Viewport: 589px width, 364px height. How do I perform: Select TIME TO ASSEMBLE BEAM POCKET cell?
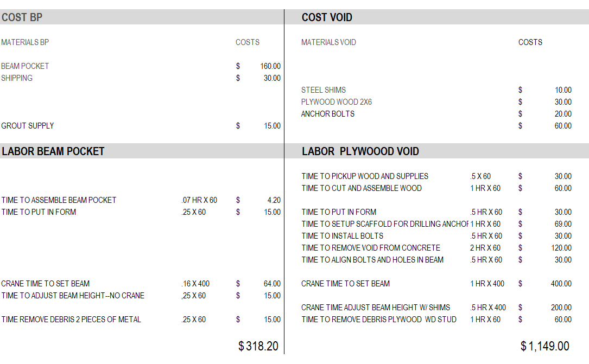(x=59, y=200)
